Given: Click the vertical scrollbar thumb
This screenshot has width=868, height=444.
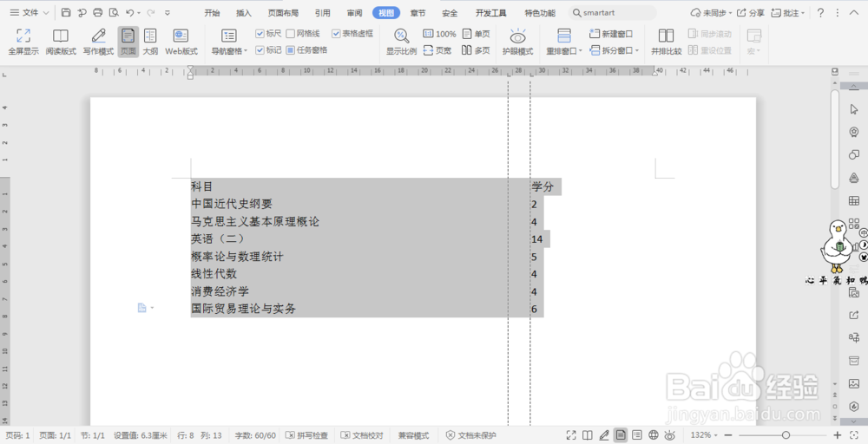Looking at the screenshot, I should (835, 140).
